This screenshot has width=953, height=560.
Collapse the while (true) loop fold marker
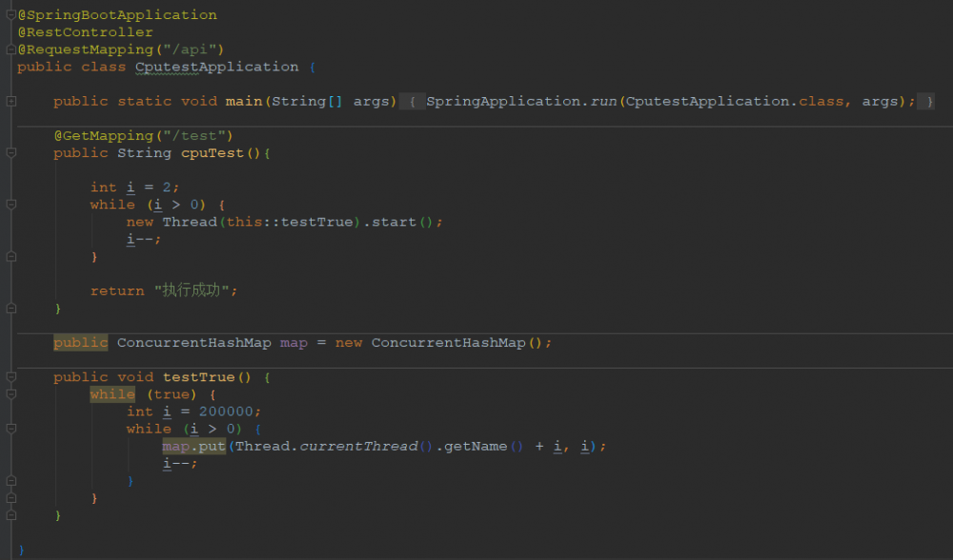click(x=10, y=394)
